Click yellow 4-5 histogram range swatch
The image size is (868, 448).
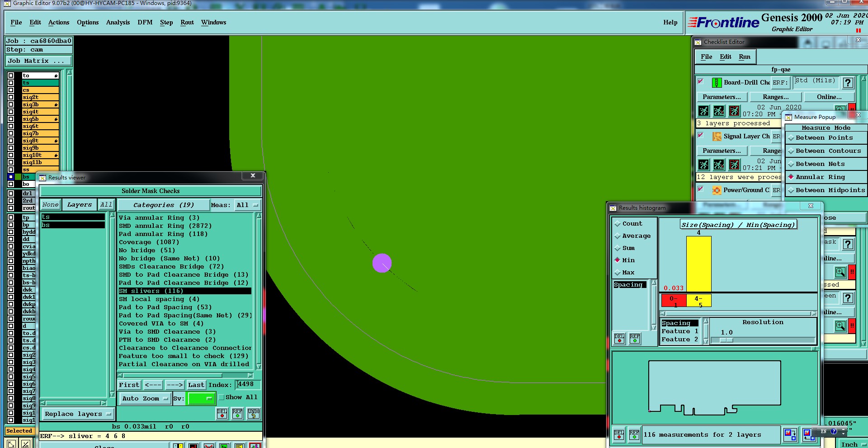(698, 301)
